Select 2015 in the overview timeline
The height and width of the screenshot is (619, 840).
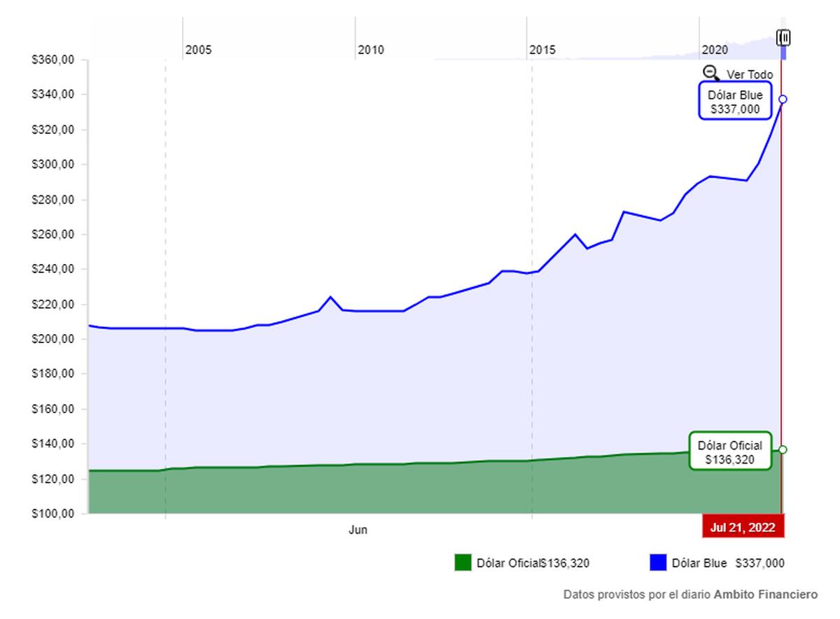tap(542, 50)
